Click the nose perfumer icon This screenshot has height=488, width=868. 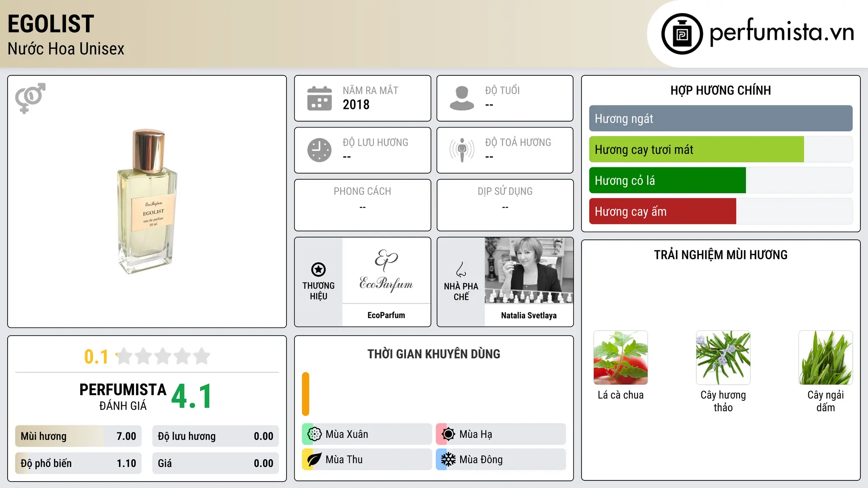click(x=461, y=269)
